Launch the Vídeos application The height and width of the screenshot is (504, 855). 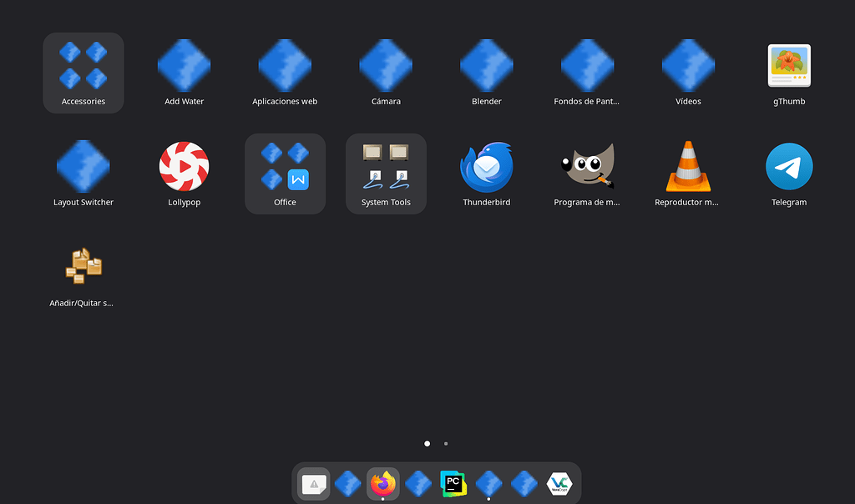tap(688, 65)
